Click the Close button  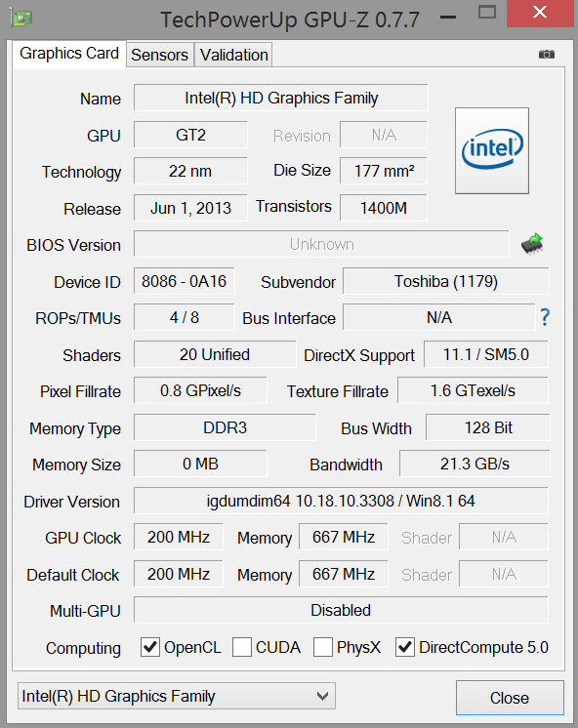click(x=510, y=698)
